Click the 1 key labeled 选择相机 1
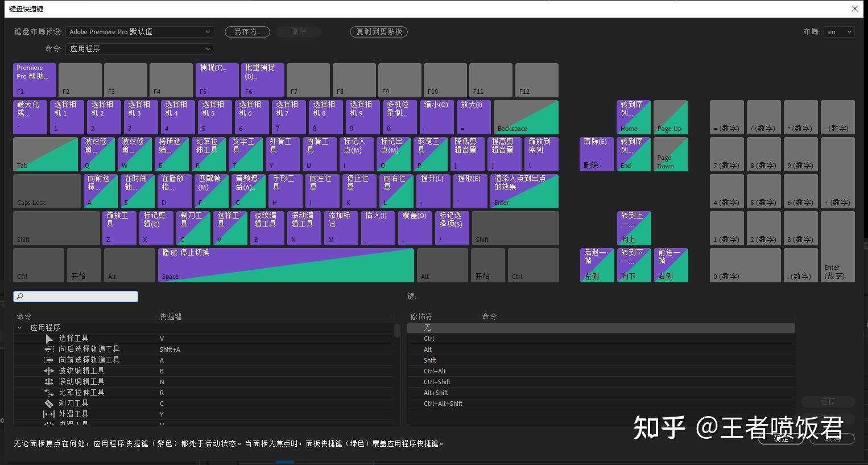Image resolution: width=868 pixels, height=465 pixels. [67, 117]
